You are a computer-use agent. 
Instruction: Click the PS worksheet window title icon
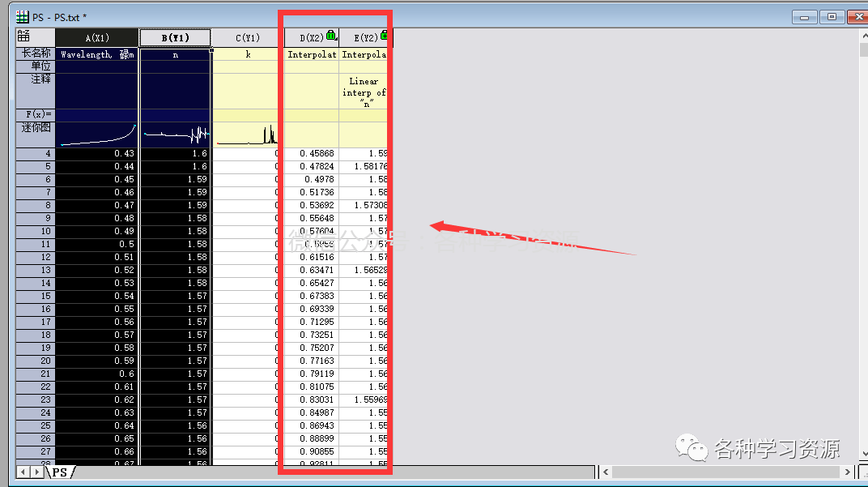pyautogui.click(x=23, y=17)
